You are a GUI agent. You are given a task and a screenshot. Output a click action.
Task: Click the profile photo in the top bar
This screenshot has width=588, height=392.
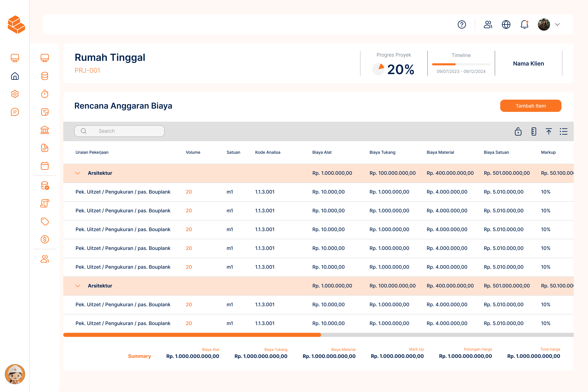point(544,24)
